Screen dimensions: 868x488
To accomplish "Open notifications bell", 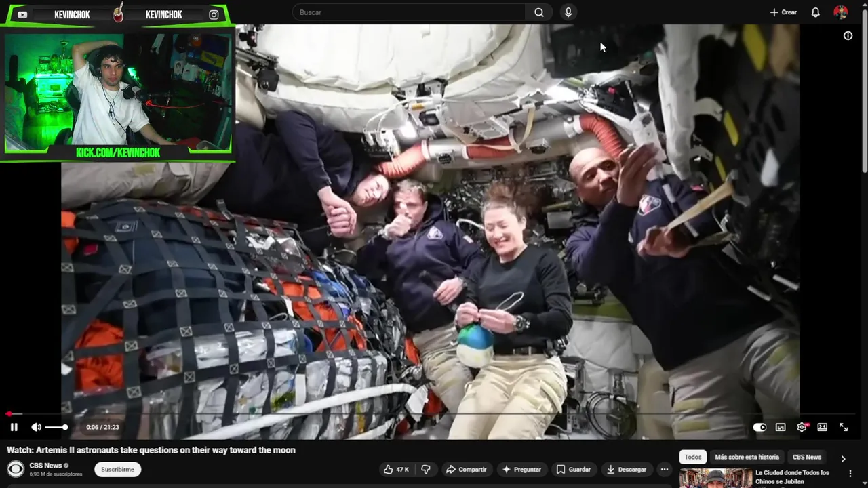I will 816,12.
